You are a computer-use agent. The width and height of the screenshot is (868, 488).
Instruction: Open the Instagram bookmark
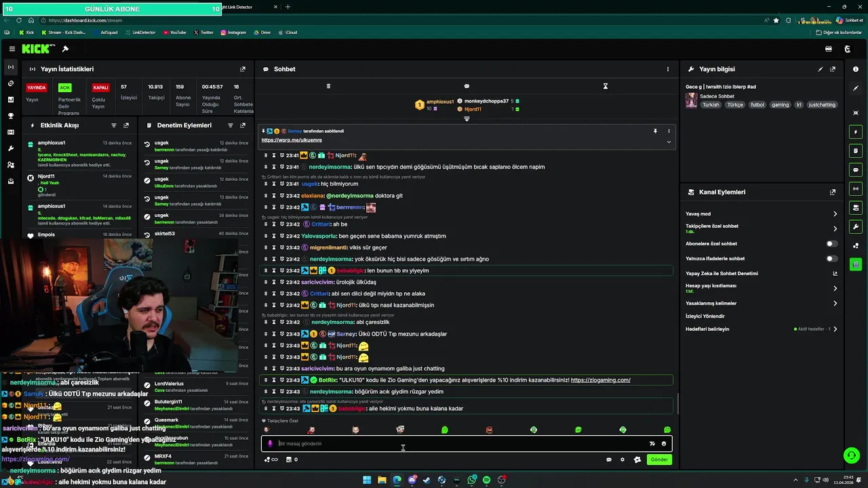click(x=233, y=33)
